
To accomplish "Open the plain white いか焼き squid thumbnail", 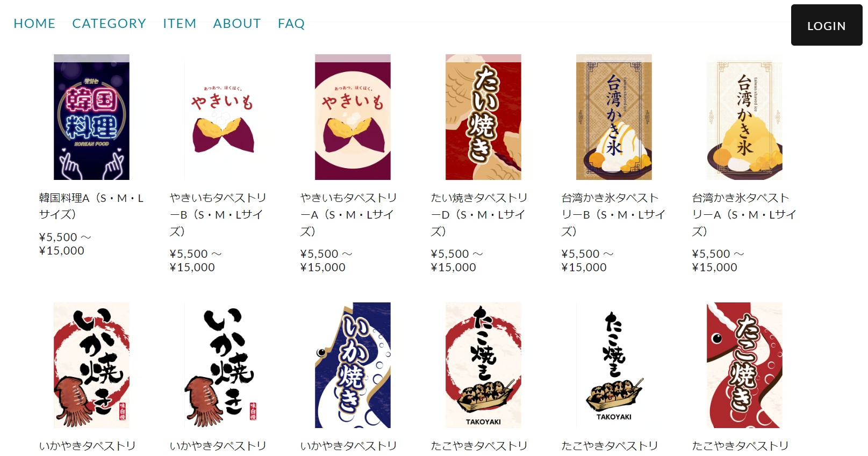I will point(222,365).
